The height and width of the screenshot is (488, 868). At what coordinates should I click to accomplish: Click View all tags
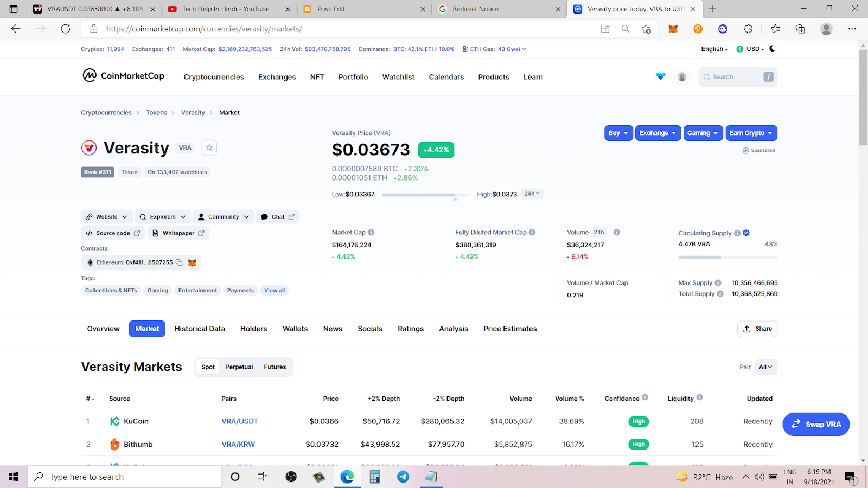(275, 291)
